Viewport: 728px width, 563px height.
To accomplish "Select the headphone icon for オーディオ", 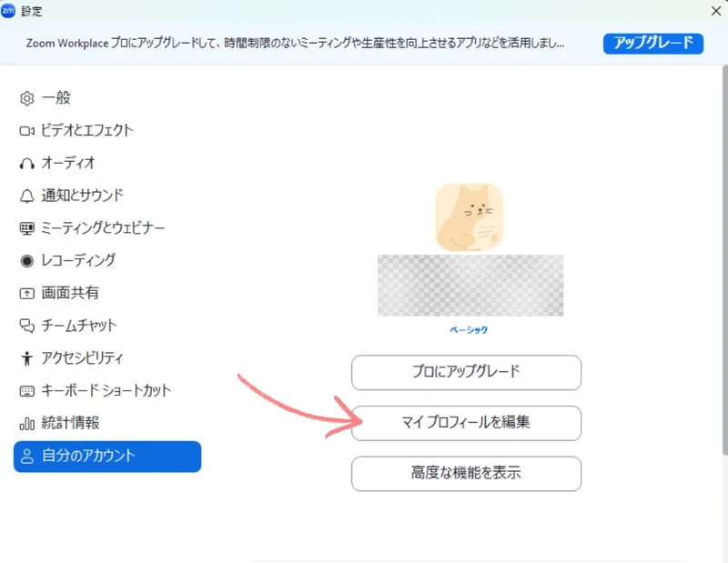I will pos(26,164).
